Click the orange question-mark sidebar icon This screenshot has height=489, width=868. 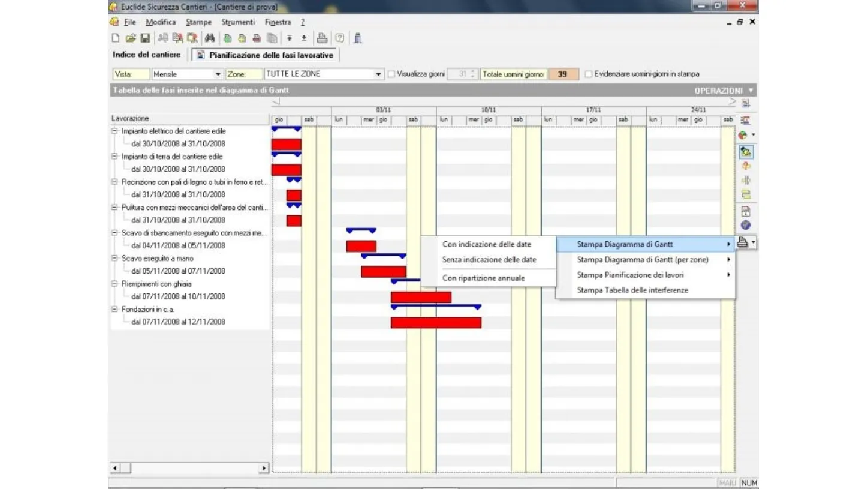746,166
